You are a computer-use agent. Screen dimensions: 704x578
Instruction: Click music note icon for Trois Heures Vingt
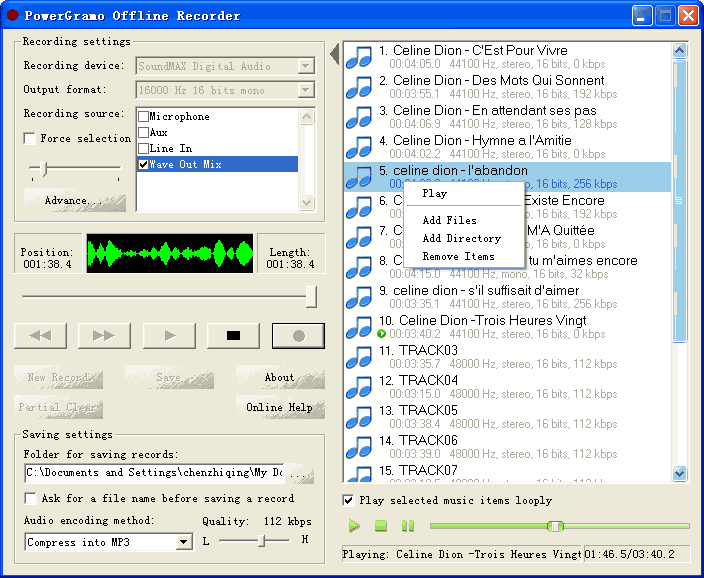coord(359,327)
